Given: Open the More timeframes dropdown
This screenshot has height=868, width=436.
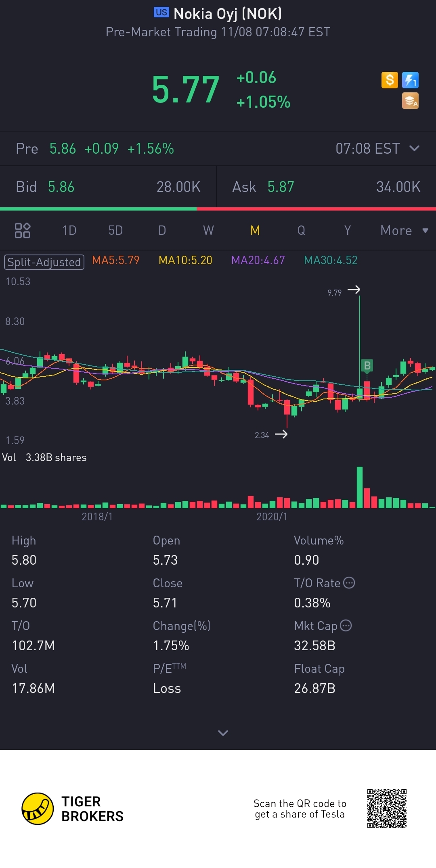Looking at the screenshot, I should click(404, 230).
